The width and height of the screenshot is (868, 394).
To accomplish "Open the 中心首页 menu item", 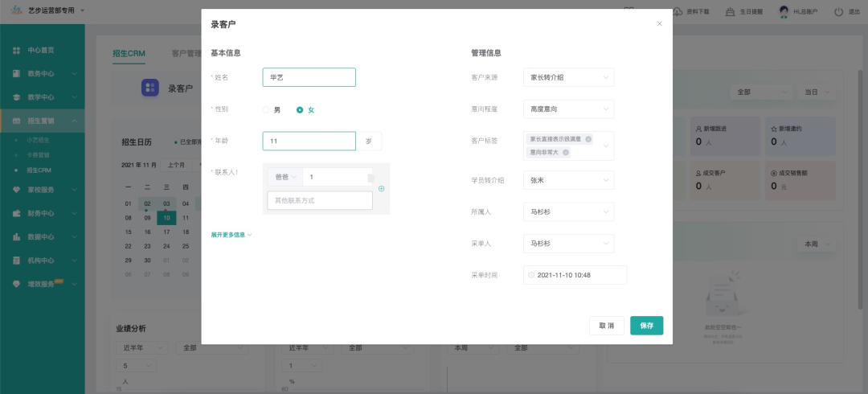I will pyautogui.click(x=42, y=51).
